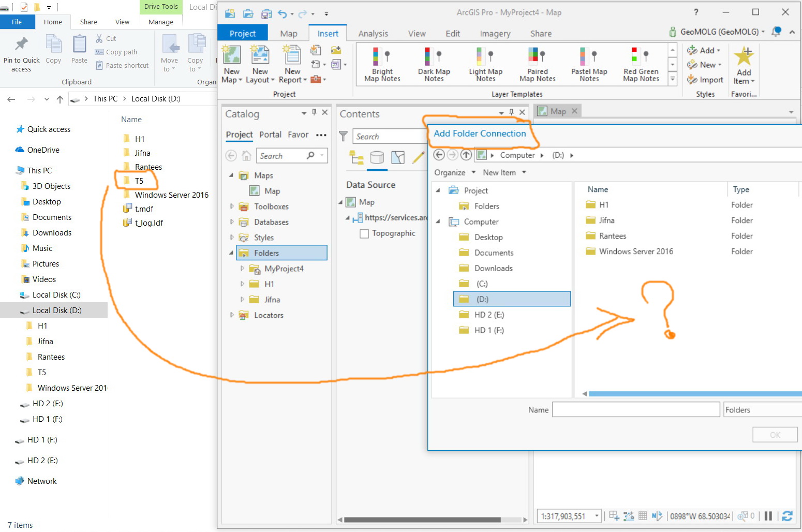Click the notifications bell icon in ArcGIS Pro

click(x=776, y=32)
